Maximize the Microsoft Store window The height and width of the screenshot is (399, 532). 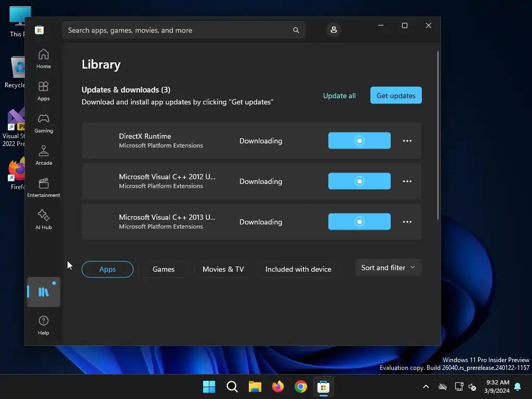pos(405,25)
